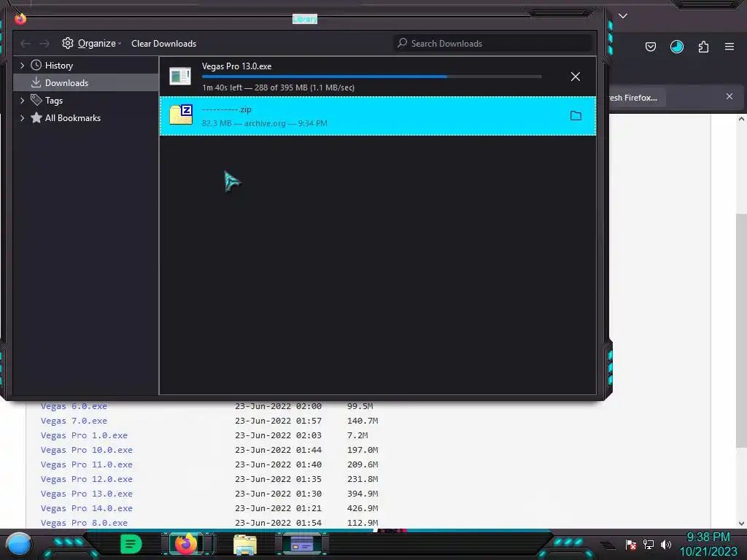Open the Firefox hamburger application menu

[729, 47]
